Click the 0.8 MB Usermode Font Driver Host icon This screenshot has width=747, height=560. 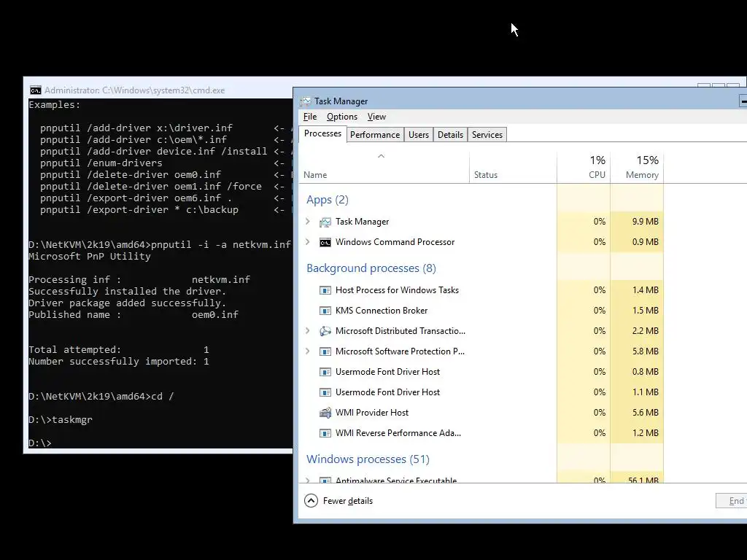pyautogui.click(x=325, y=372)
